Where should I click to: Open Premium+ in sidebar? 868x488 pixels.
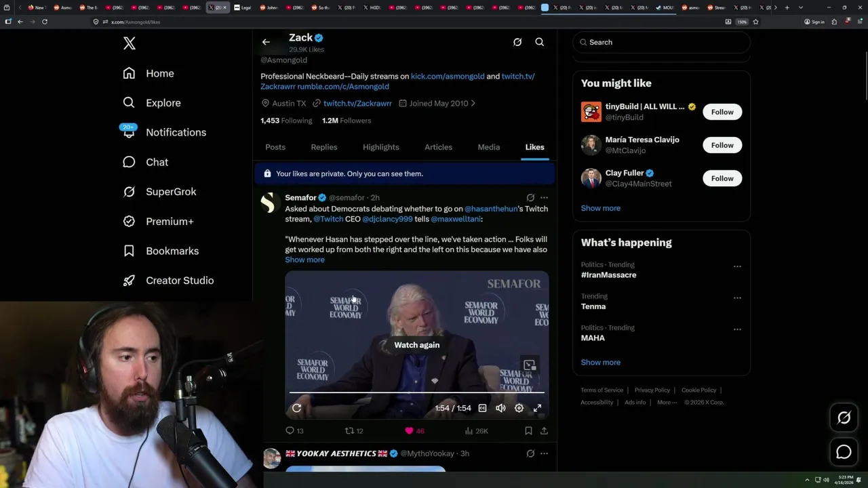[158, 221]
